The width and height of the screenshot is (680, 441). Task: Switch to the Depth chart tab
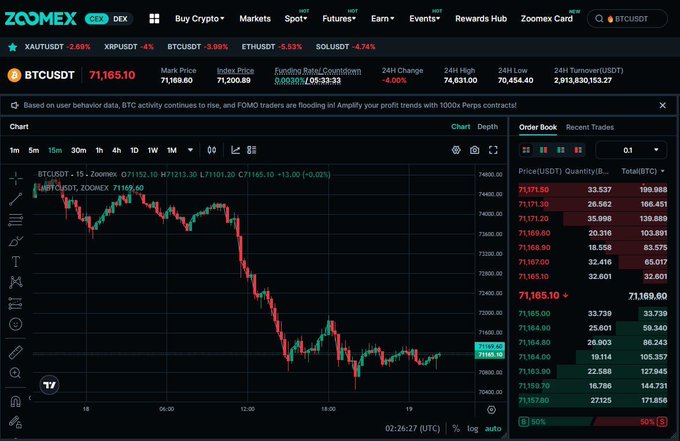pyautogui.click(x=487, y=127)
